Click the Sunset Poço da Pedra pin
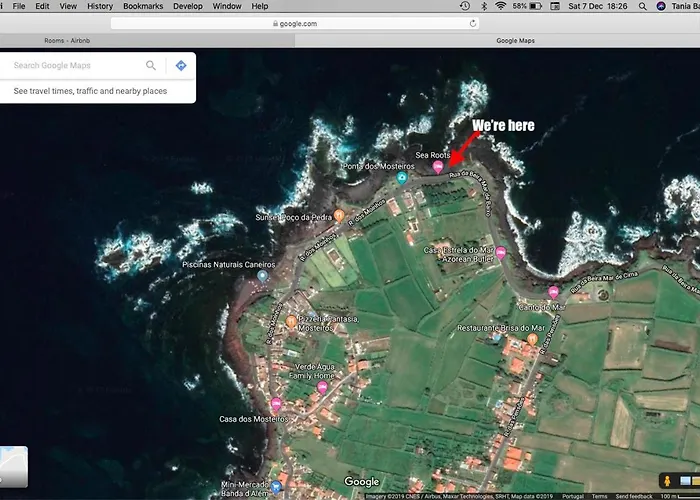 [x=339, y=214]
